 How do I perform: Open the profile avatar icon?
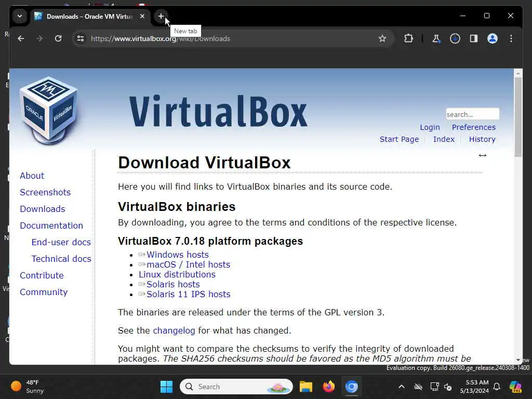[x=493, y=38]
